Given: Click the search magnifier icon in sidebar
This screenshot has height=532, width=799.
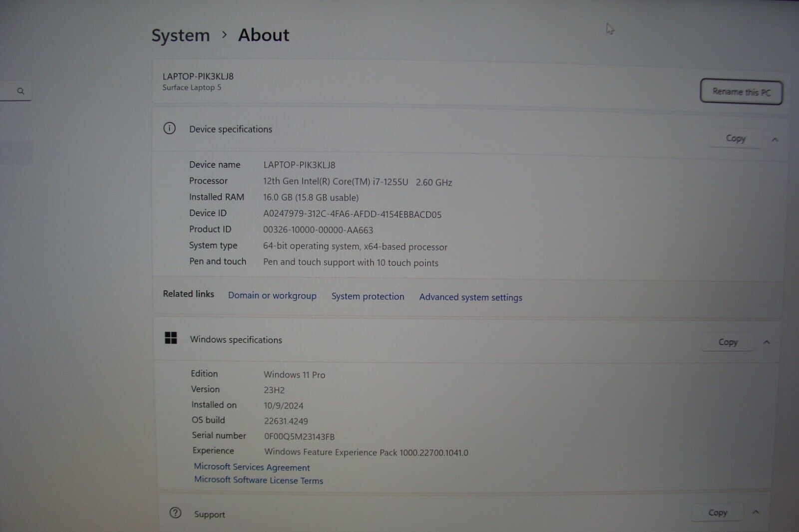Looking at the screenshot, I should [20, 91].
